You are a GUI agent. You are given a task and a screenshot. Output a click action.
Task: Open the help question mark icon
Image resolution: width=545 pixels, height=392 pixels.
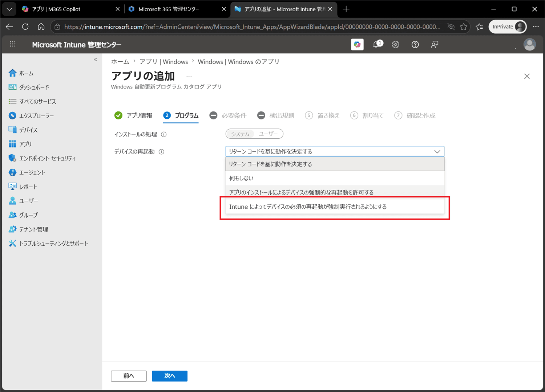point(415,44)
